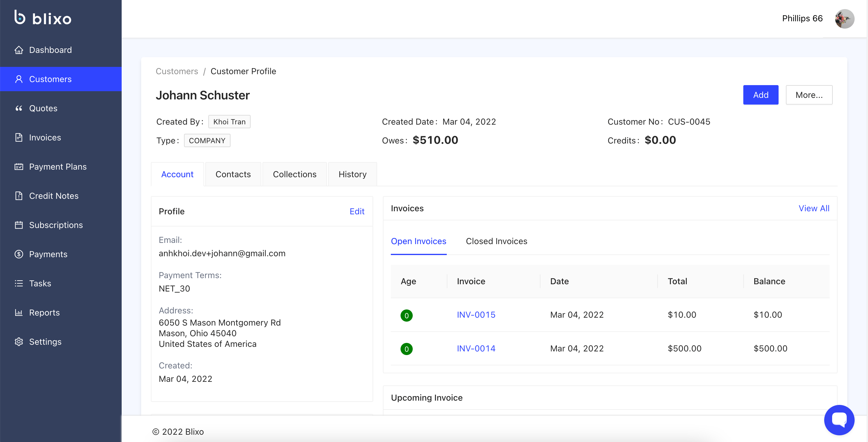Screen dimensions: 868x442
Task: Switch to the Contacts tab
Action: [x=233, y=174]
